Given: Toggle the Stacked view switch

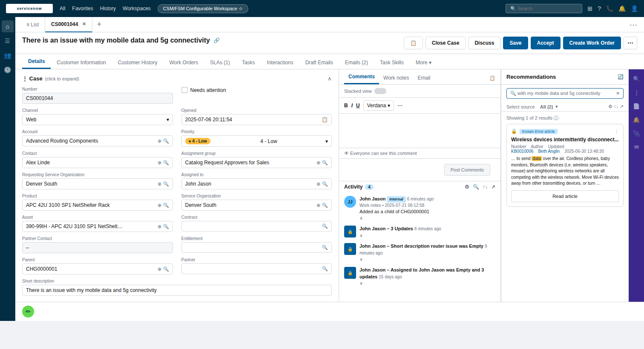Looking at the screenshot, I should click(380, 91).
